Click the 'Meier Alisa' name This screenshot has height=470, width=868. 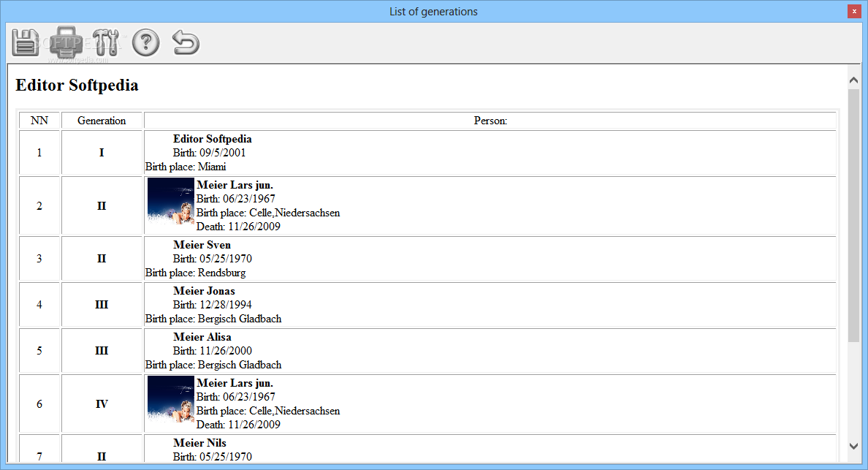[x=202, y=336]
